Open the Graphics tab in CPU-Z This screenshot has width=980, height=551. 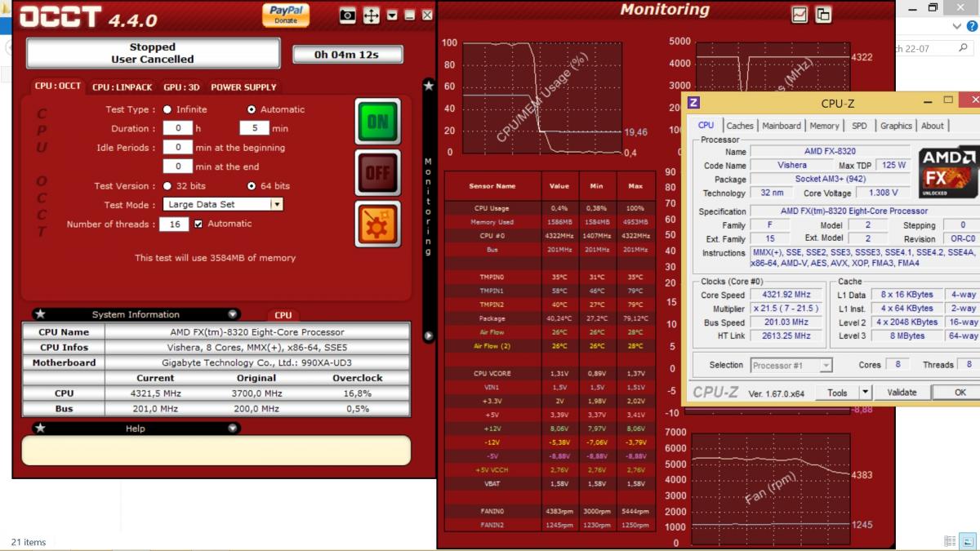click(896, 126)
